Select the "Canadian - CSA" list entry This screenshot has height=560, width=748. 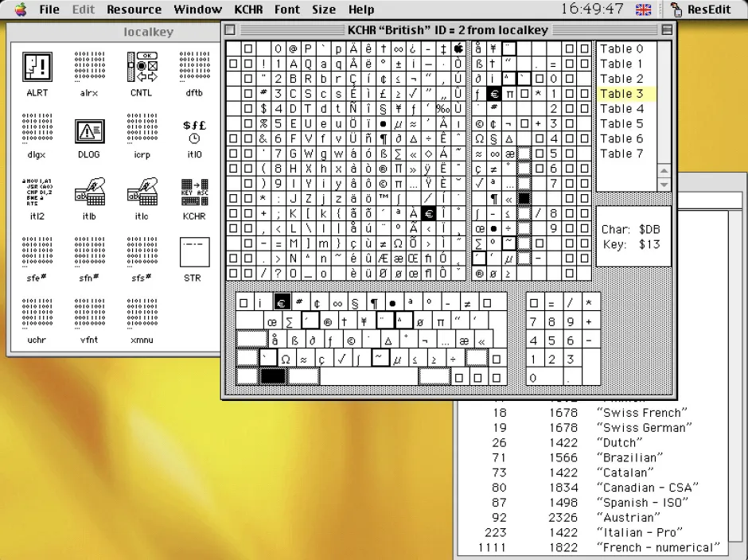(x=645, y=488)
